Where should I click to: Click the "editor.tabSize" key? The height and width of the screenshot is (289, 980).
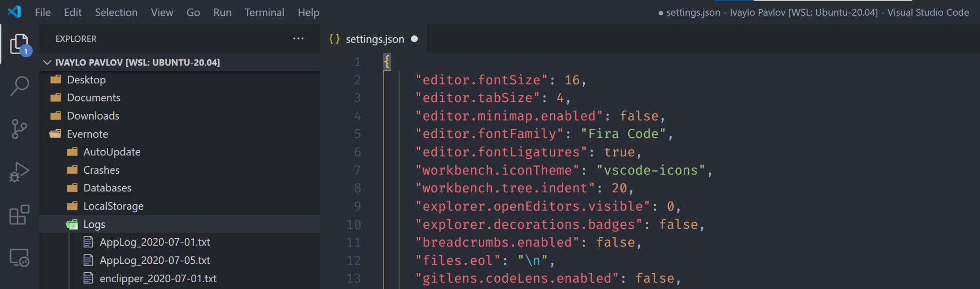point(478,98)
